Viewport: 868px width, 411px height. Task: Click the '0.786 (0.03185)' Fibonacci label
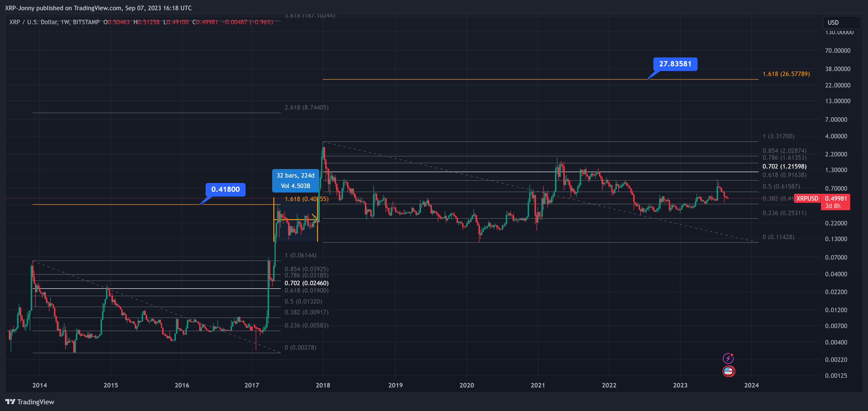pos(306,275)
